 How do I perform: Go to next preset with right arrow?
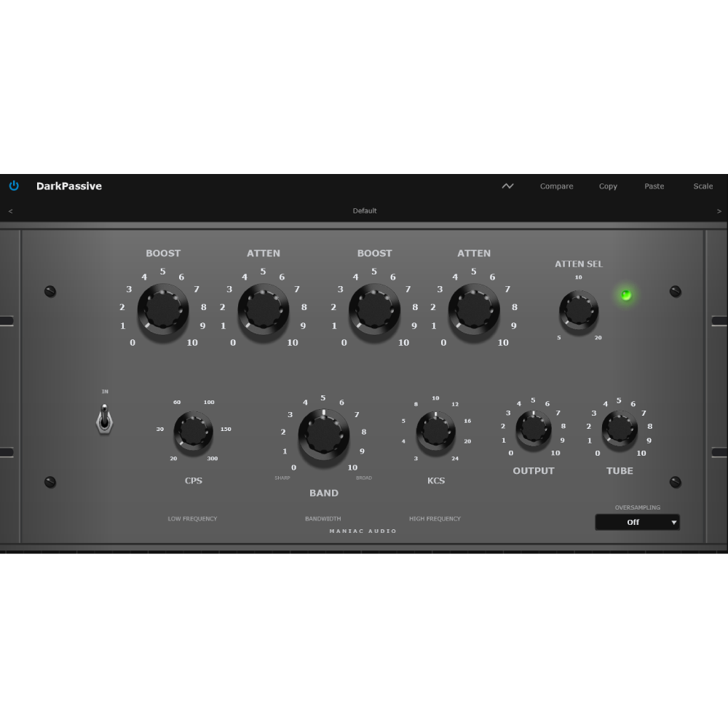(x=719, y=211)
